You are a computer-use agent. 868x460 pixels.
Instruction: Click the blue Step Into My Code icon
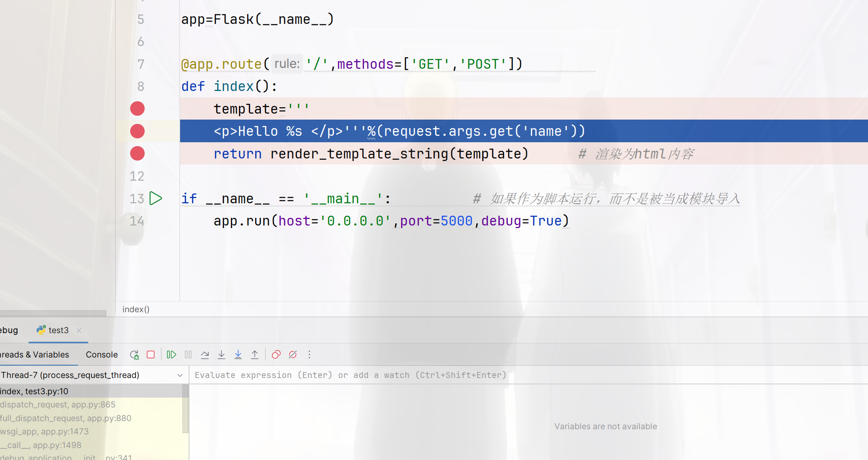click(238, 355)
